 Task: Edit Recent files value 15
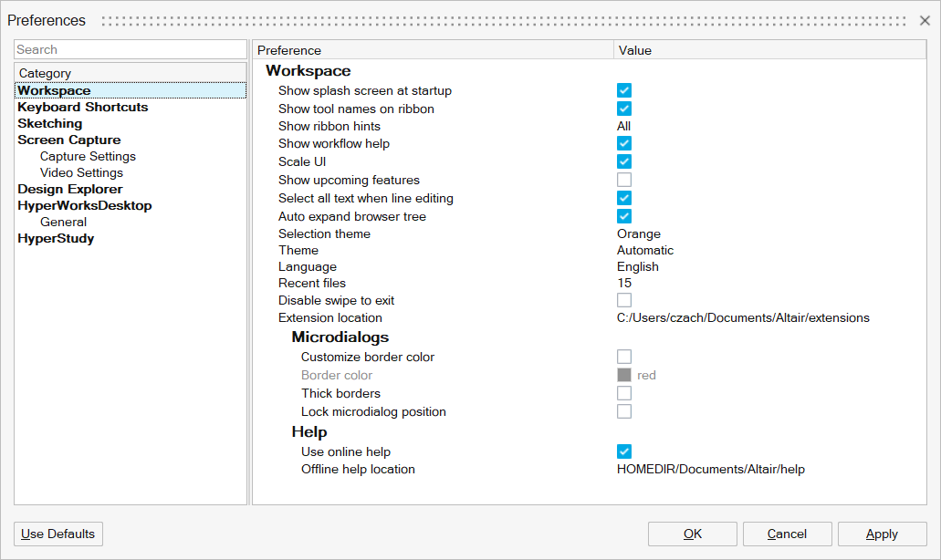point(624,283)
